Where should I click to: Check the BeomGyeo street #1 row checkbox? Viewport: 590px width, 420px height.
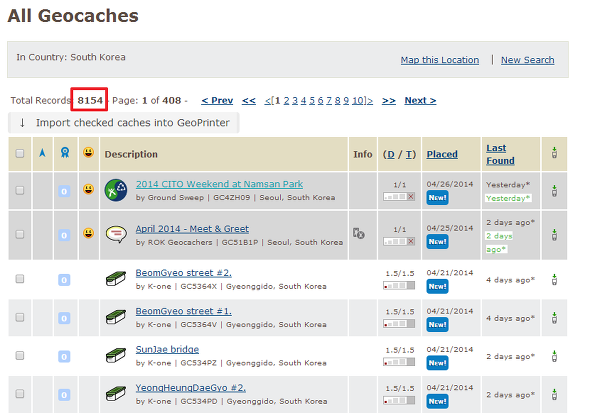pos(20,317)
